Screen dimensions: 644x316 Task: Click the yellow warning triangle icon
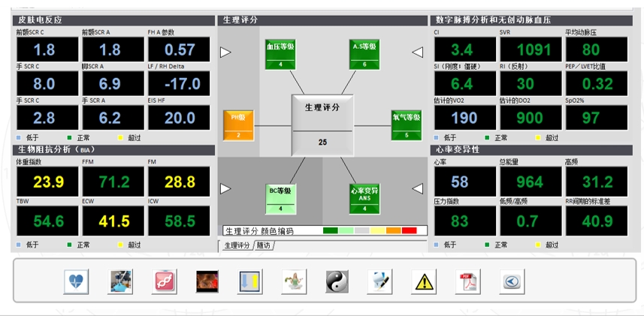tap(424, 281)
